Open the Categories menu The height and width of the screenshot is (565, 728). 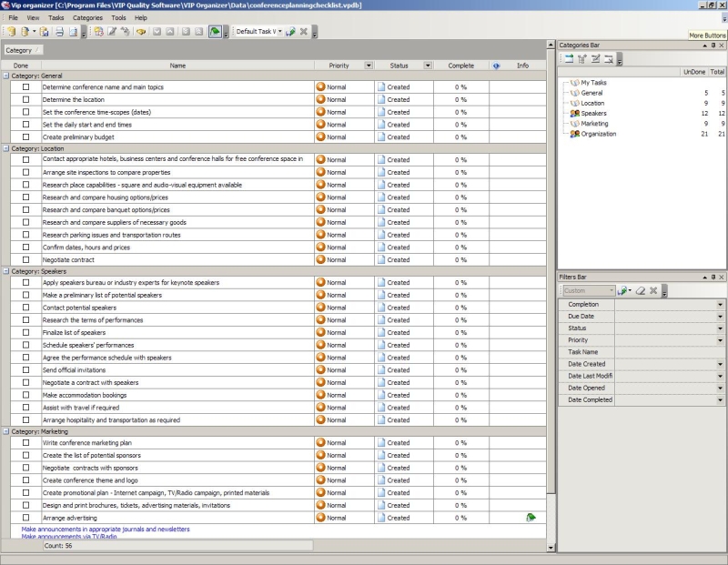coord(87,17)
